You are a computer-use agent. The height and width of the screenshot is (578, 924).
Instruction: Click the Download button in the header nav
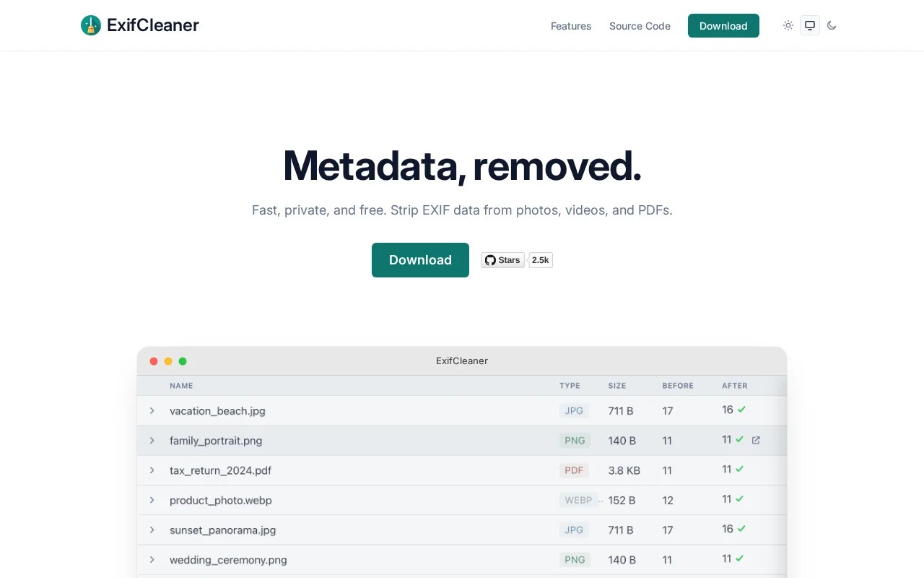pos(723,26)
